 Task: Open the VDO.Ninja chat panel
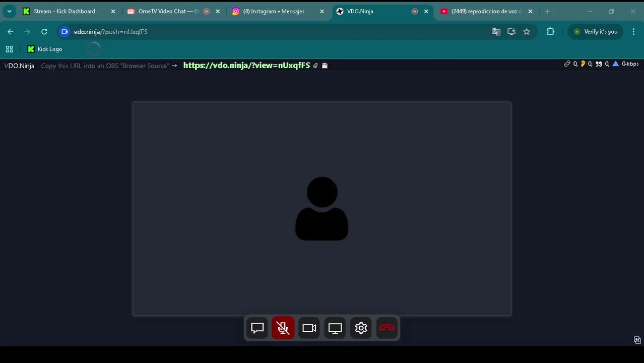(257, 328)
